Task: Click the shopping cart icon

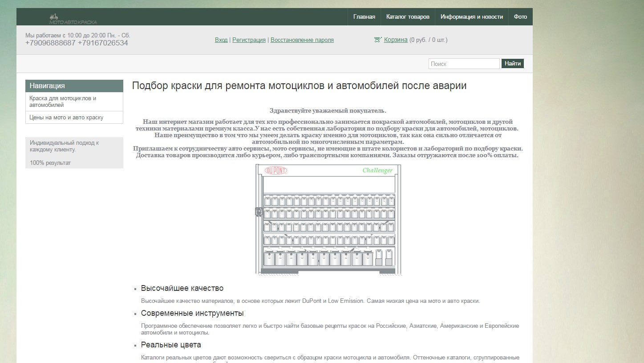Action: point(378,40)
